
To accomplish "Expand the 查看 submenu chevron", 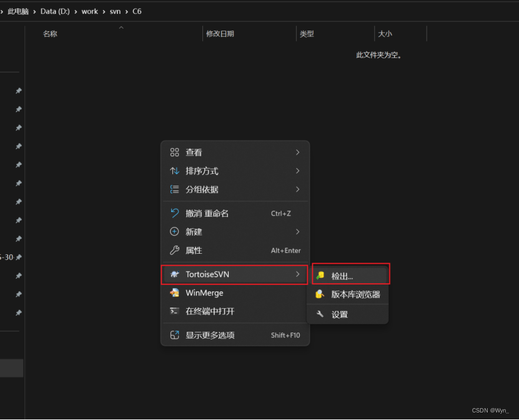I will coord(297,152).
